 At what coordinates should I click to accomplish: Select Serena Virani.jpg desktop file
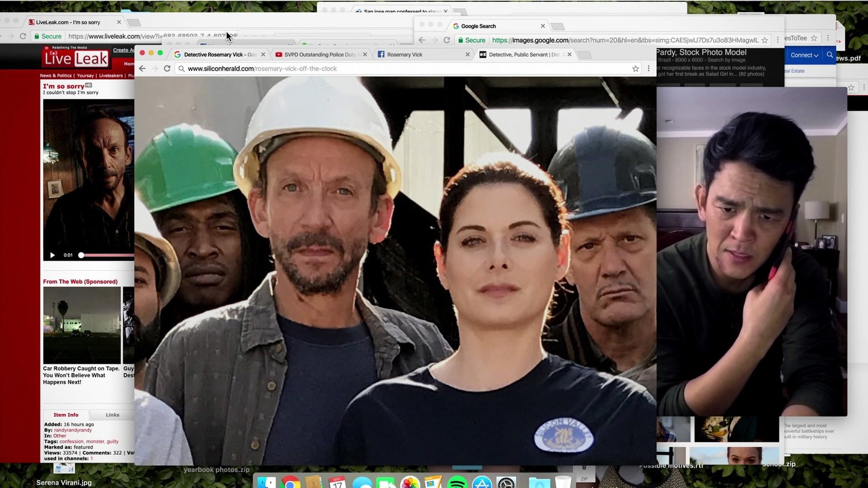click(64, 483)
